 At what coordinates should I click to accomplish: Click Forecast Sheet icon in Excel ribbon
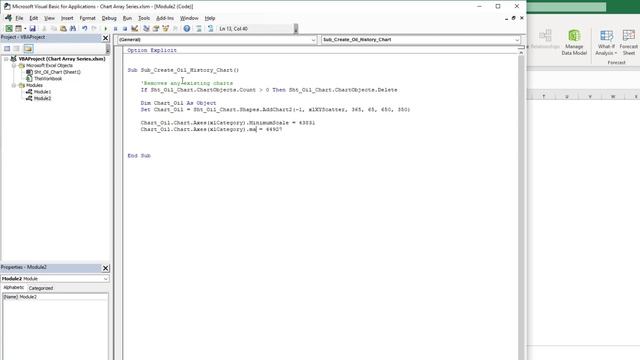(x=629, y=42)
